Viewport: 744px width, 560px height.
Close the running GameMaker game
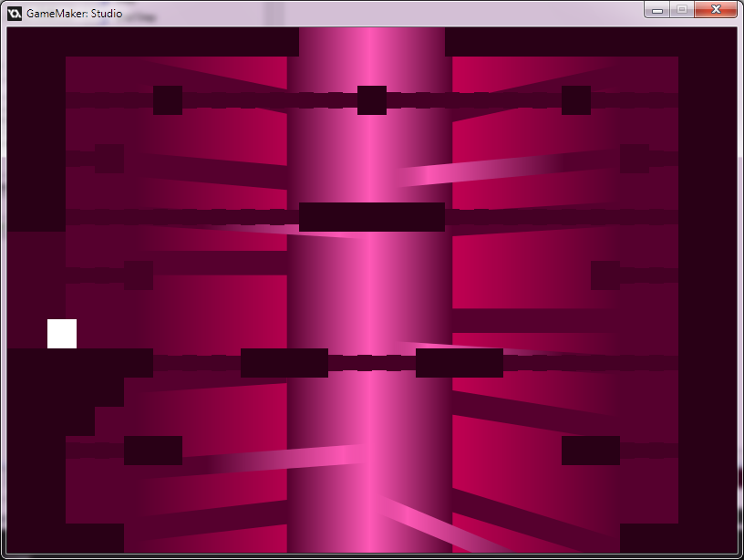click(x=713, y=9)
